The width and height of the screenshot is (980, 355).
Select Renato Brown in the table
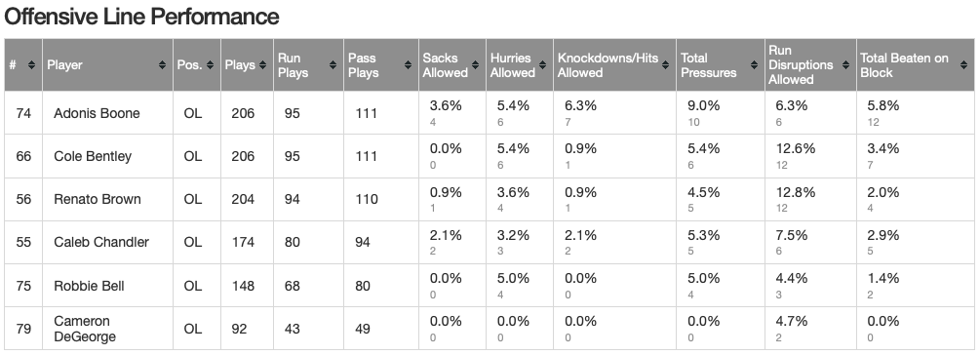tap(98, 199)
